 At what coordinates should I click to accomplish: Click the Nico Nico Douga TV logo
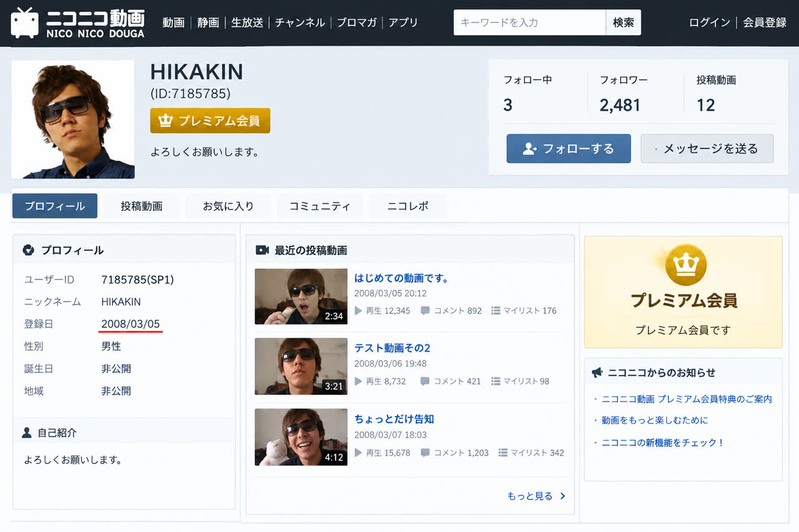[78, 22]
